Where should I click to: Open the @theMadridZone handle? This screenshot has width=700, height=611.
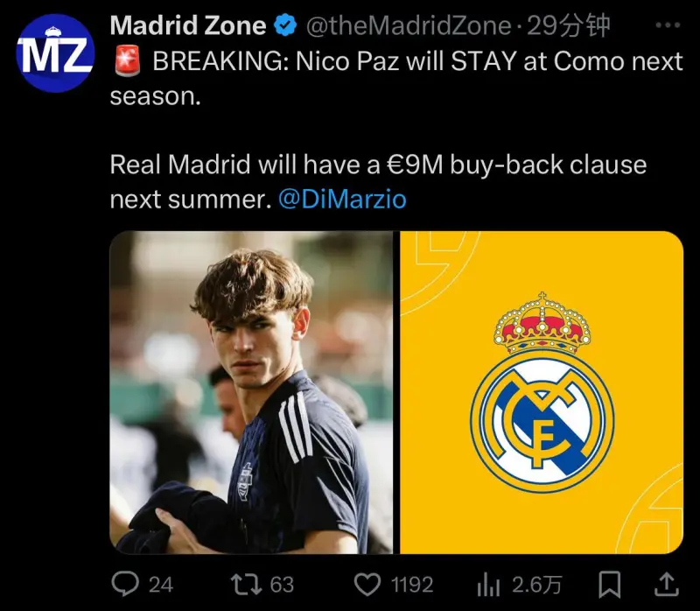click(409, 26)
